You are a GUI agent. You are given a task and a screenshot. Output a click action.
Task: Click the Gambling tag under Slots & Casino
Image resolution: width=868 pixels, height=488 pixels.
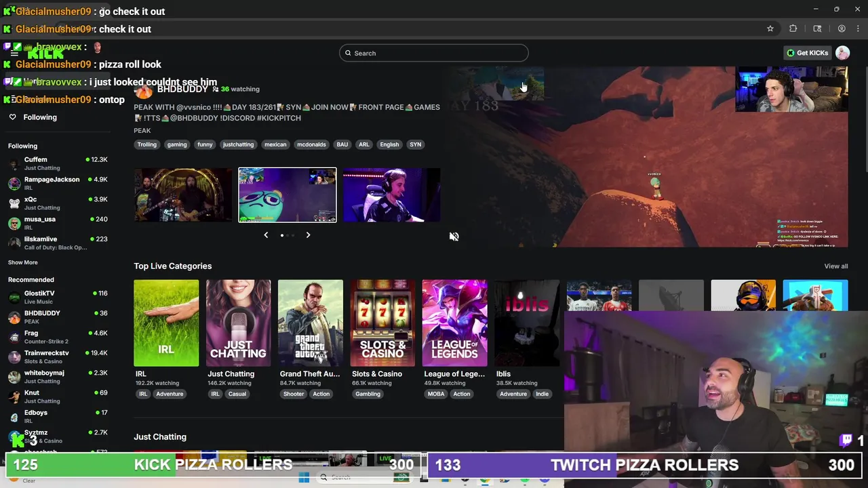pos(368,394)
